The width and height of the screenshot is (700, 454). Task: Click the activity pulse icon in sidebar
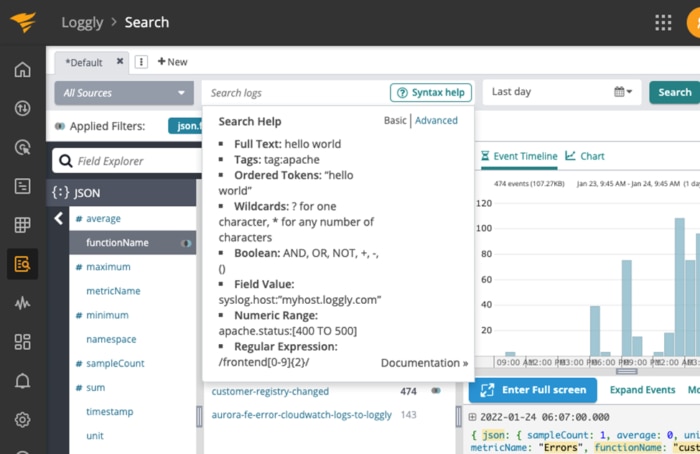click(x=22, y=303)
